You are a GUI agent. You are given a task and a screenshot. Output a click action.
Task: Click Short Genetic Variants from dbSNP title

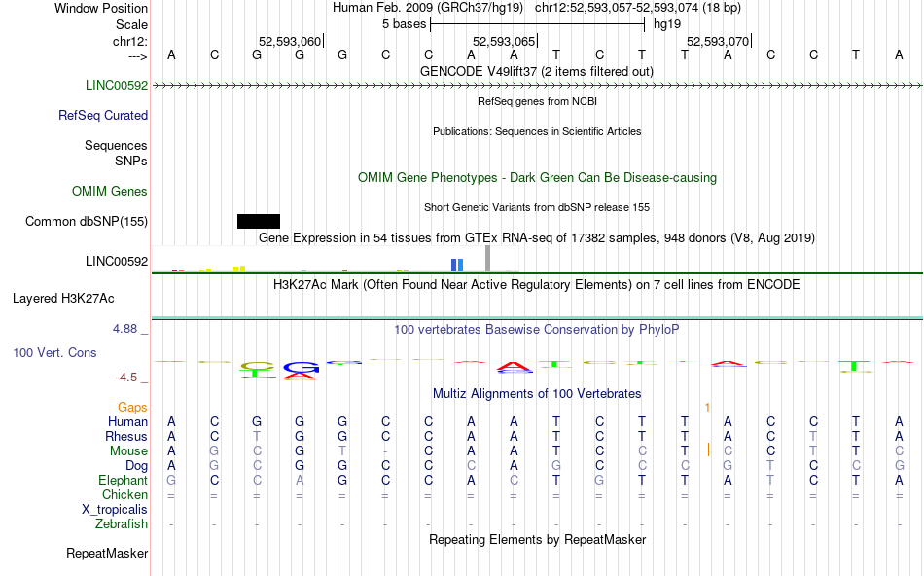pos(537,207)
